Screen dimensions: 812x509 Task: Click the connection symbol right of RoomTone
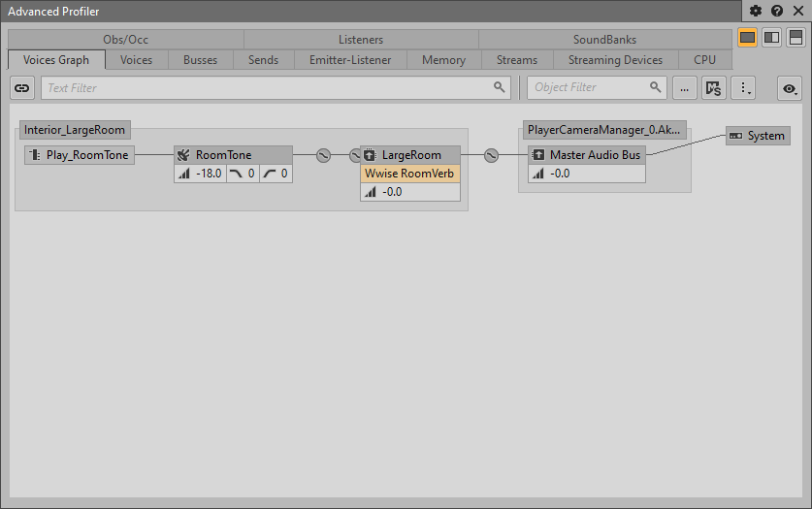pyautogui.click(x=324, y=155)
